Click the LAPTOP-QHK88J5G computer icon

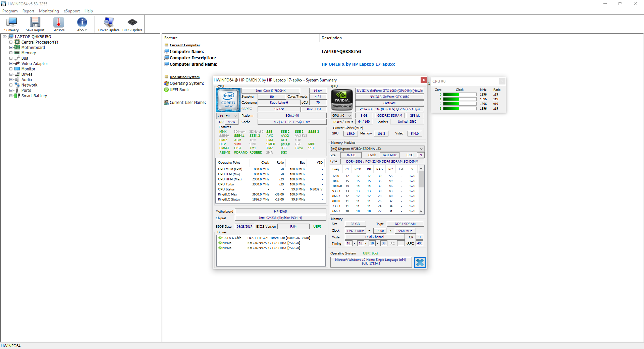11,37
